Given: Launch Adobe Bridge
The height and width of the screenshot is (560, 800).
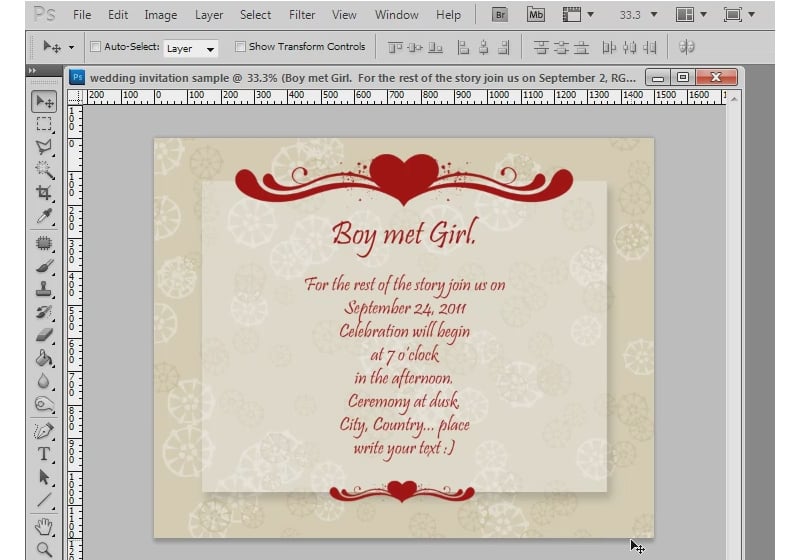Looking at the screenshot, I should [500, 15].
